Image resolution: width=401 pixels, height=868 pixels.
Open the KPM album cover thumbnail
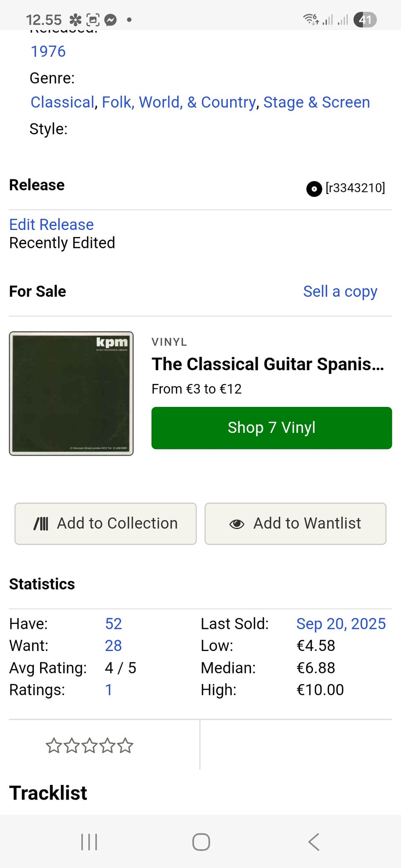(x=71, y=393)
